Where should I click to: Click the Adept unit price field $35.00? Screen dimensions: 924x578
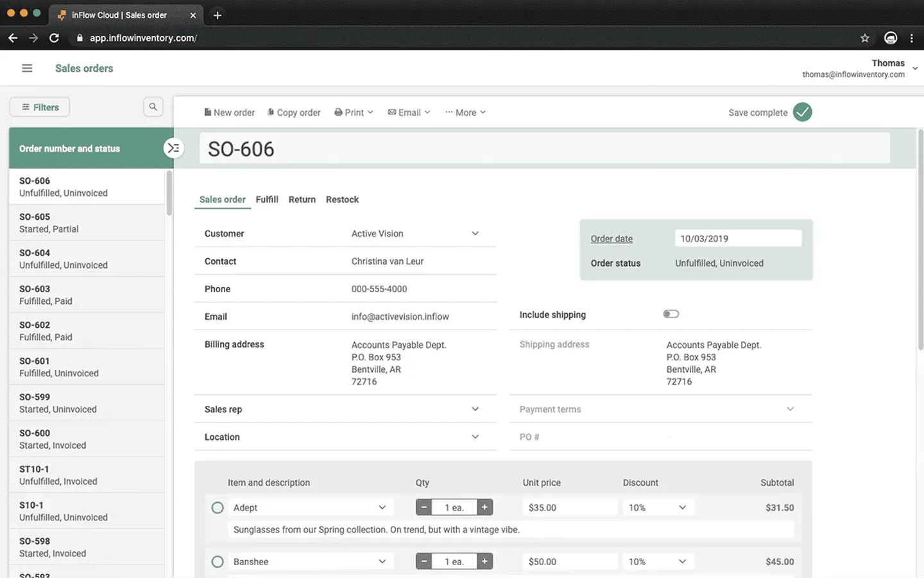(570, 507)
